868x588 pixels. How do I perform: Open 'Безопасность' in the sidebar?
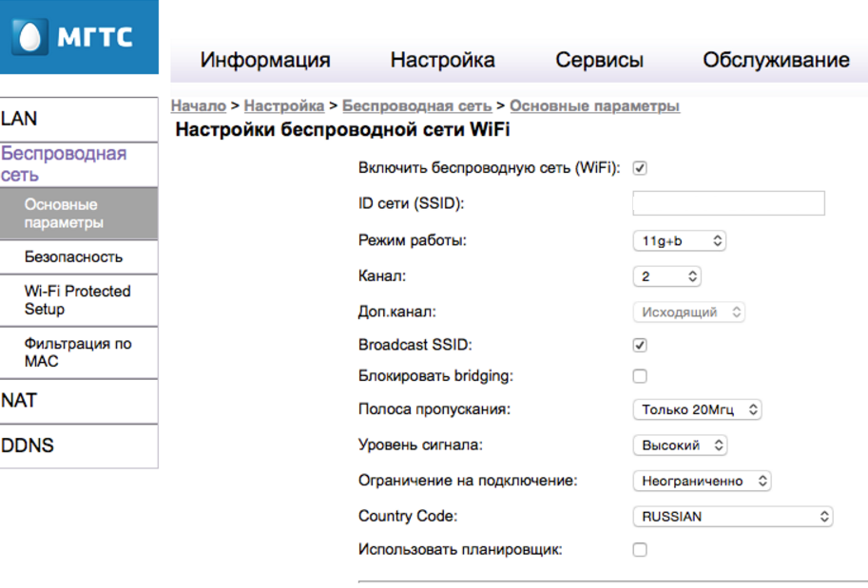pos(73,257)
